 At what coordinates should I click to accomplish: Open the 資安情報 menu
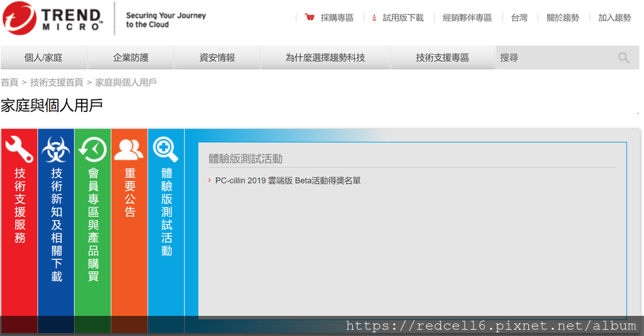tap(217, 57)
